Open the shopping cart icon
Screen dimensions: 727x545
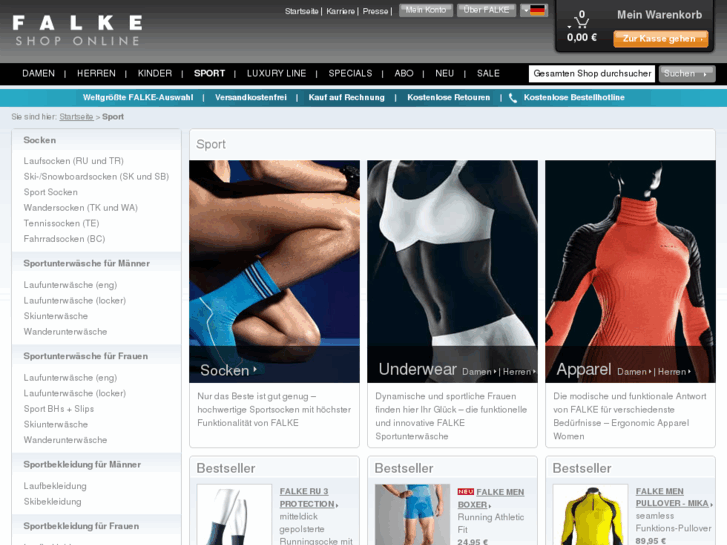click(x=581, y=20)
